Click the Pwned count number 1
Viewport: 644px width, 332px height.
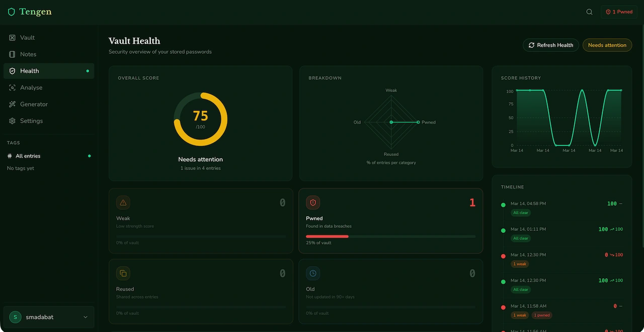click(472, 203)
